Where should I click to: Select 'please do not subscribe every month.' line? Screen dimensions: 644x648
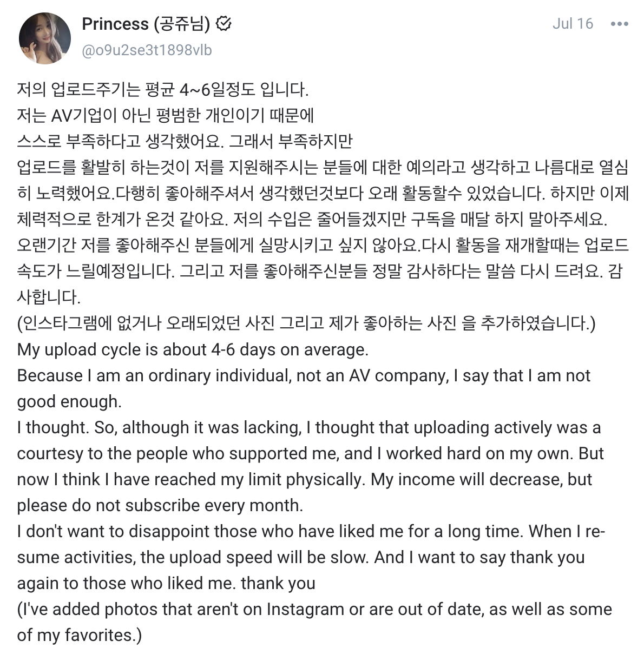(160, 505)
